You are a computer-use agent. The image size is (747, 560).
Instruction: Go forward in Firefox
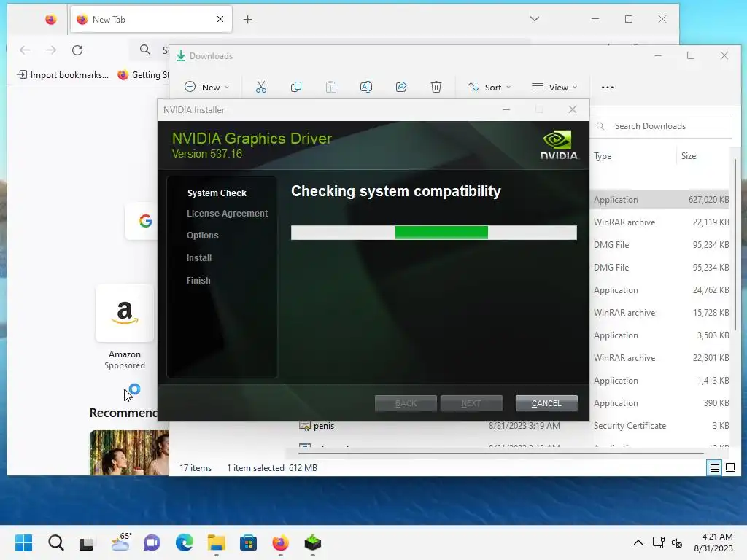[x=51, y=50]
